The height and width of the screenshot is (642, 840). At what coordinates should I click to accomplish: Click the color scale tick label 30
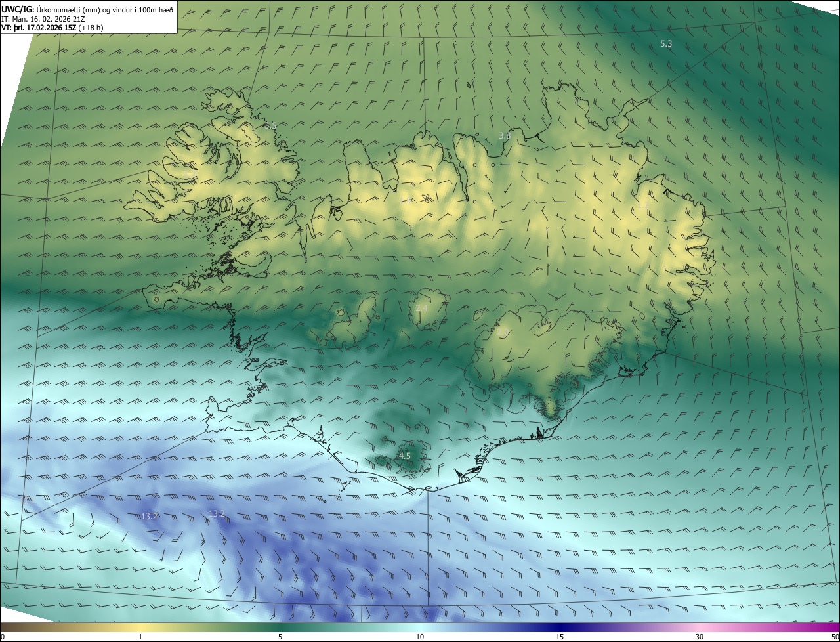point(700,637)
